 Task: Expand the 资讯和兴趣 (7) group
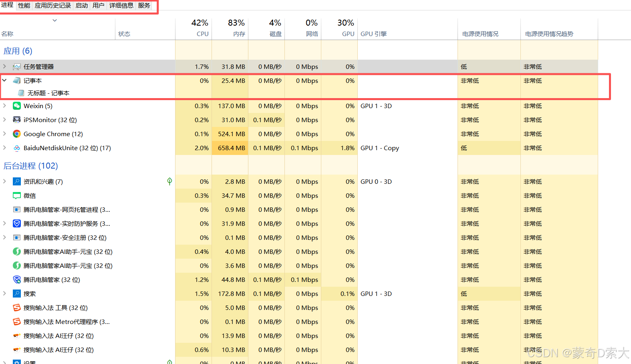[4, 181]
